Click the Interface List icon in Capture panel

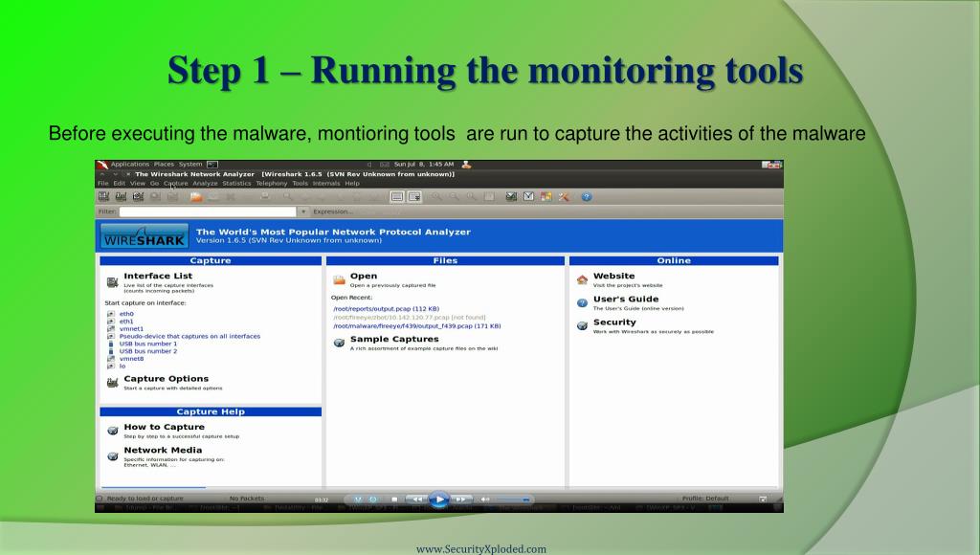[113, 282]
